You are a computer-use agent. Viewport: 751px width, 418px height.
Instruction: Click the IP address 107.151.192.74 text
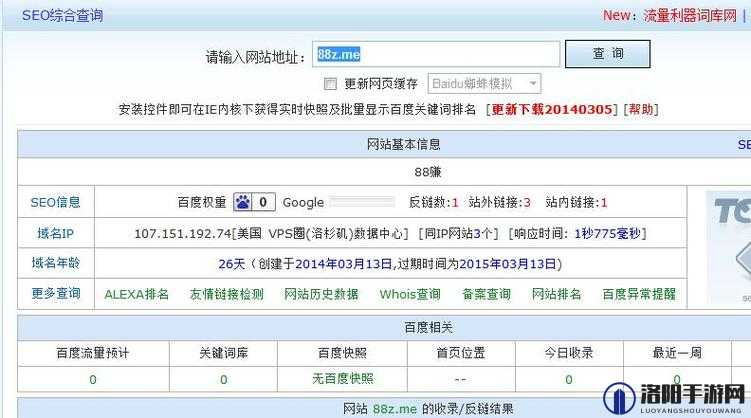point(183,234)
